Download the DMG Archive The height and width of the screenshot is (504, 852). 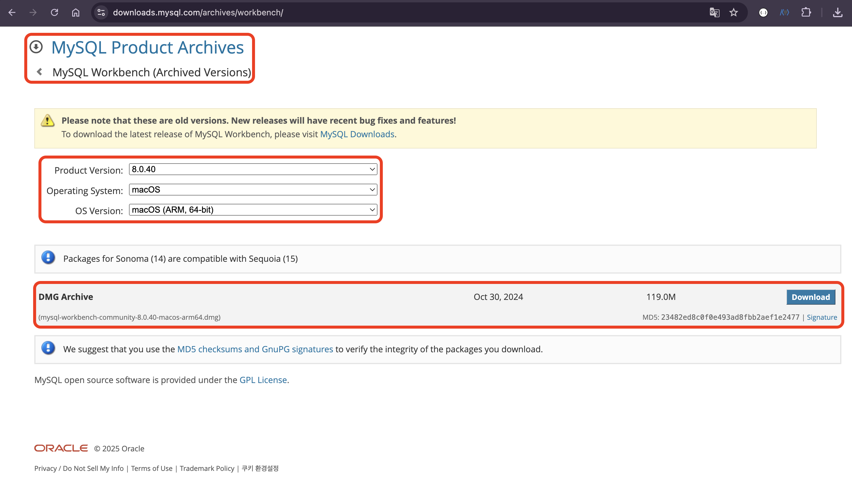[810, 297]
